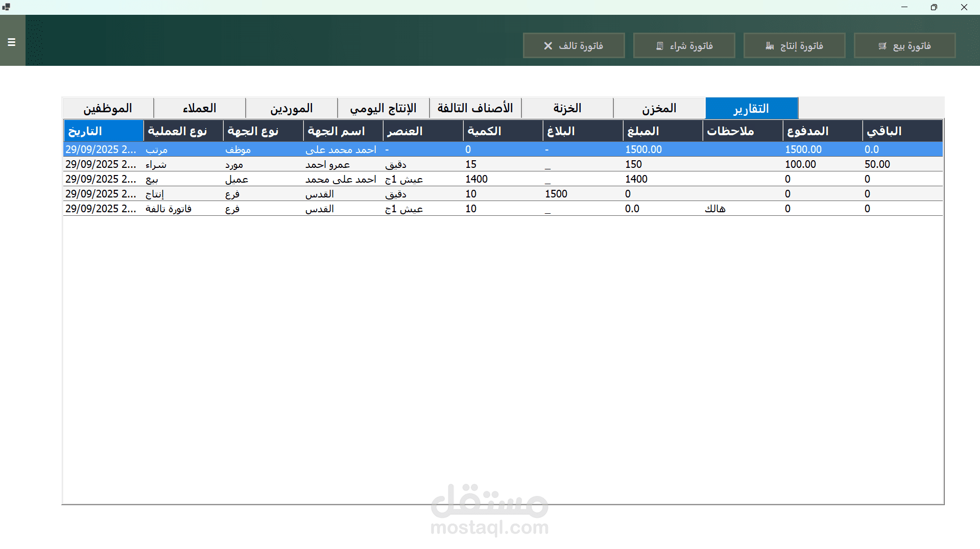Select the إنتاج operation row
The height and width of the screenshot is (549, 980).
coord(503,194)
